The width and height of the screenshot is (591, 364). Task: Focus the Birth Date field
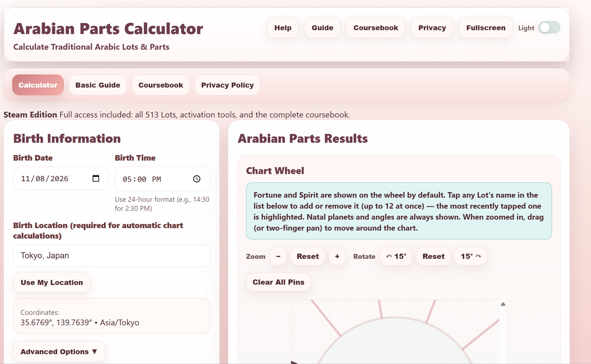[61, 179]
